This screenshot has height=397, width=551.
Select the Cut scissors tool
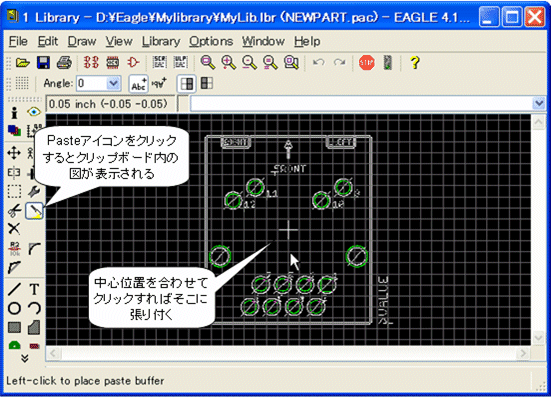(14, 211)
